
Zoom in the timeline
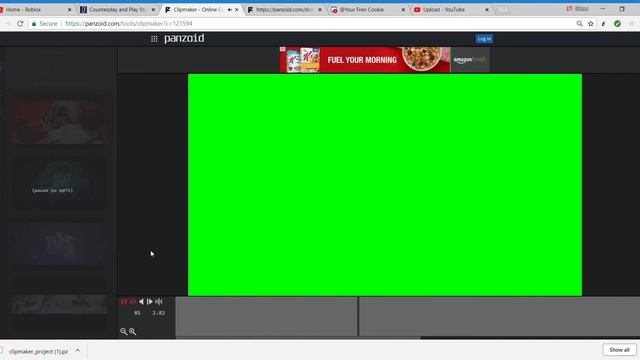(133, 331)
